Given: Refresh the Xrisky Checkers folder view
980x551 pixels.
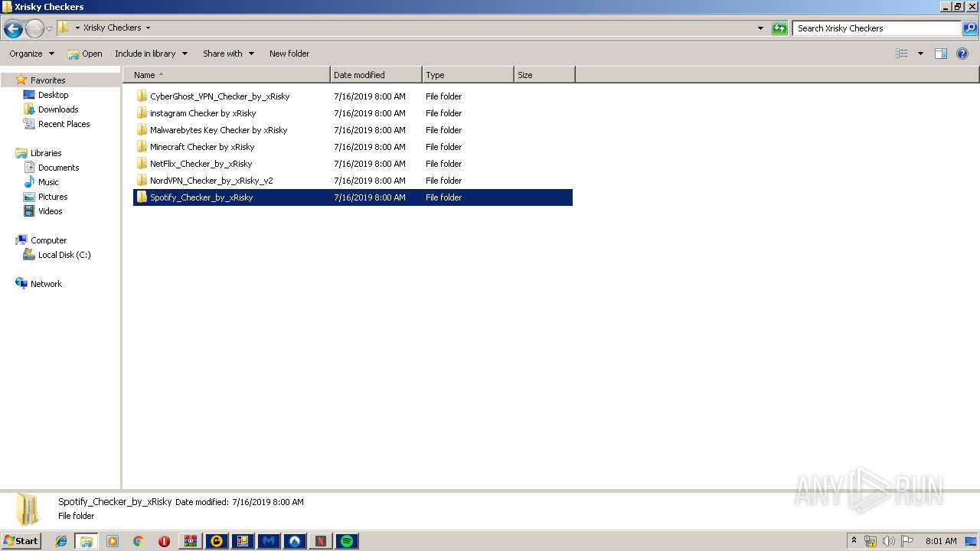Looking at the screenshot, I should (779, 28).
